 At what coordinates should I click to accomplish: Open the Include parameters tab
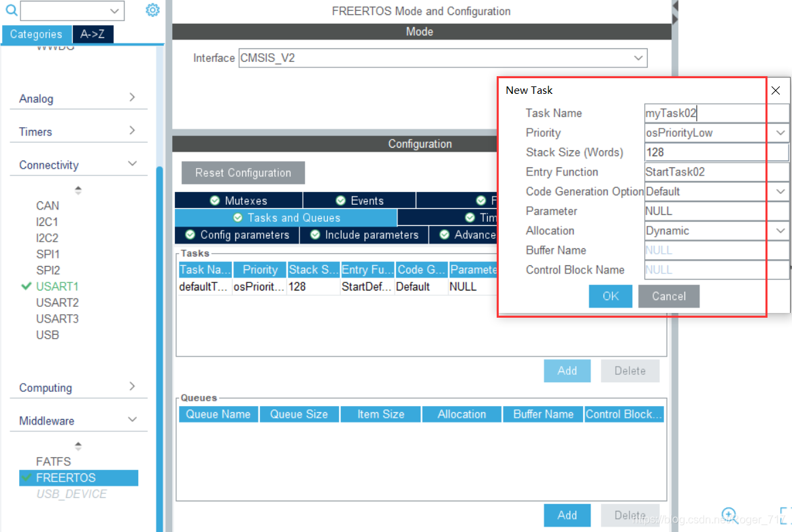coord(364,235)
